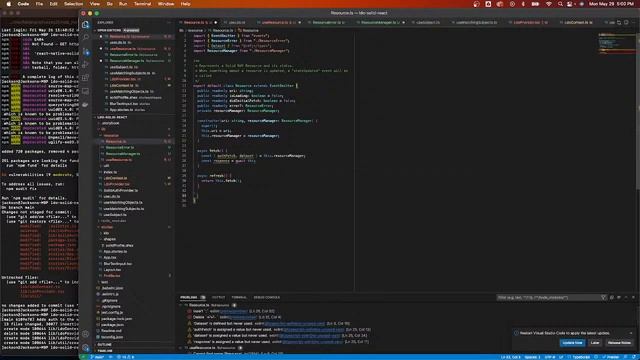The height and width of the screenshot is (360, 640).
Task: Click the notifications bell in the status bar
Action: pos(634,357)
